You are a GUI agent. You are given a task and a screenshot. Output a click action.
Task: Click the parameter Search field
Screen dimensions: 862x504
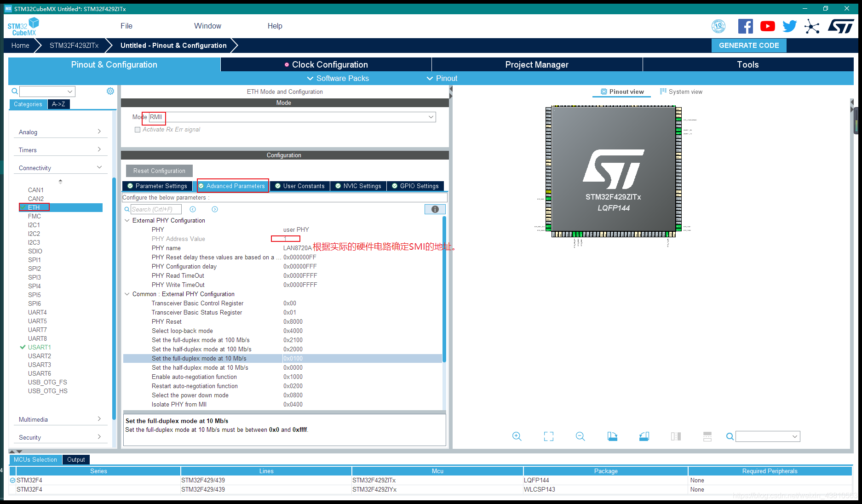156,209
